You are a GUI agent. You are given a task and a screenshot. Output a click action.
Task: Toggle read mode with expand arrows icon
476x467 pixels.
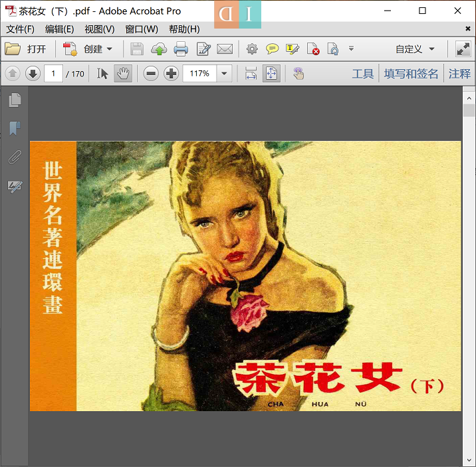coord(463,48)
